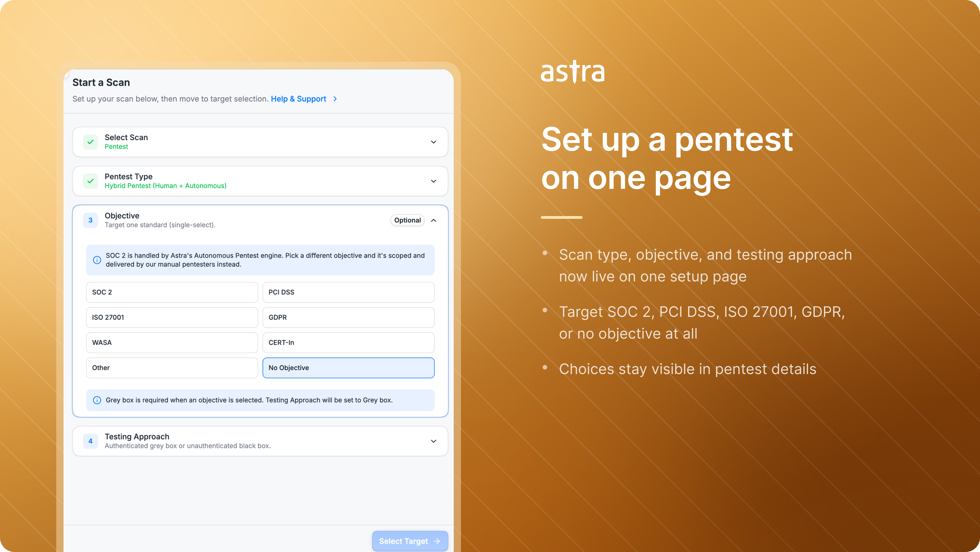980x552 pixels.
Task: Click the step 4 badge next to Testing Approach
Action: (90, 441)
